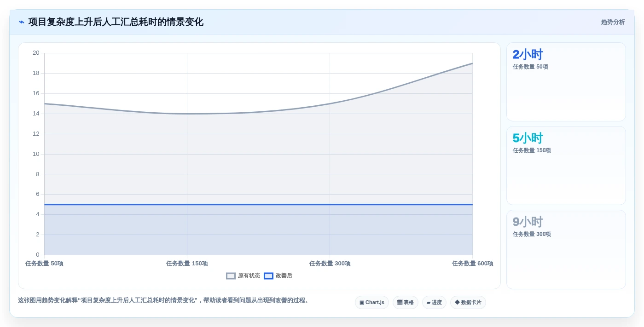Click the y-axis label 14

pos(36,114)
